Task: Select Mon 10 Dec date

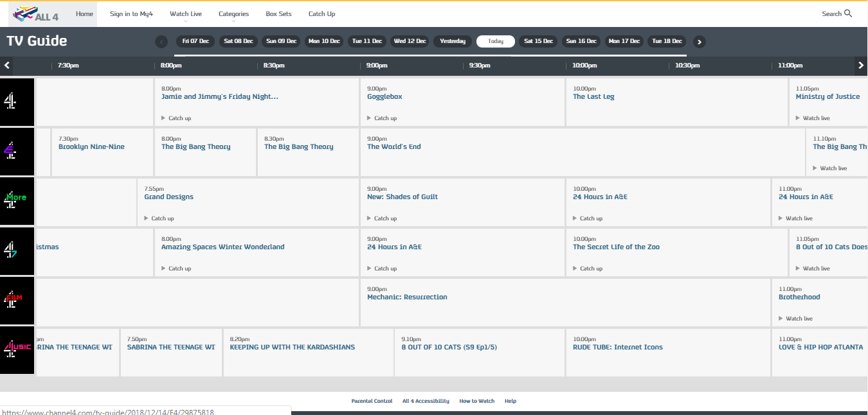Action: point(324,41)
